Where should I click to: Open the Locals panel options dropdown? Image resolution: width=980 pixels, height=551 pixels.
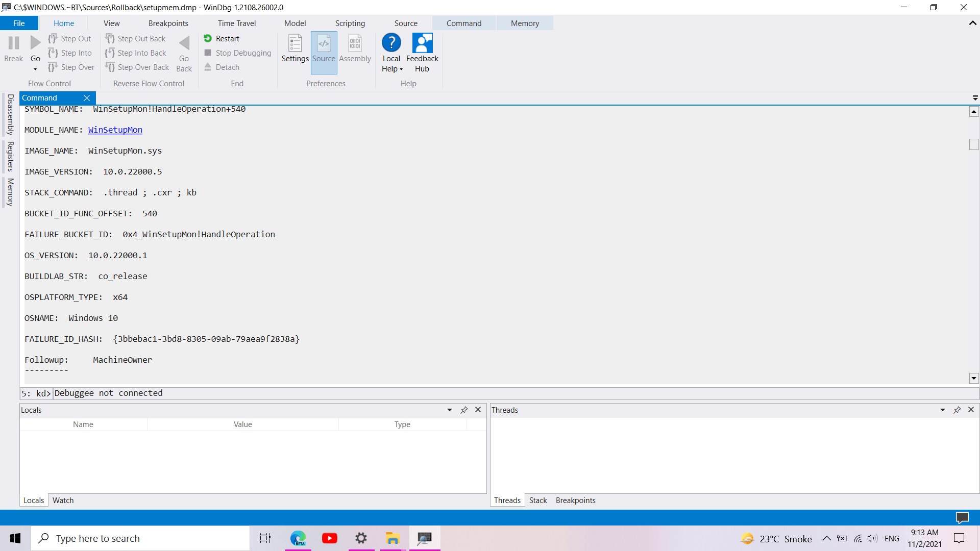click(450, 410)
